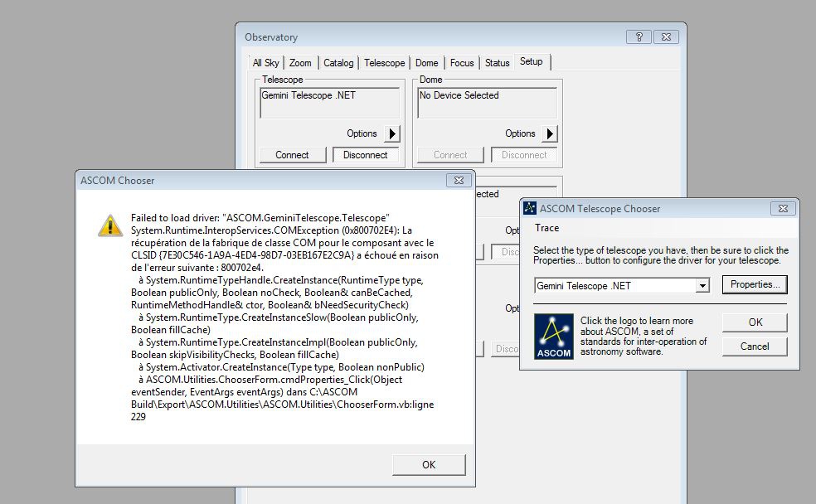Screen dimensions: 816x504
Task: Click the Telescope Options label
Action: [362, 133]
